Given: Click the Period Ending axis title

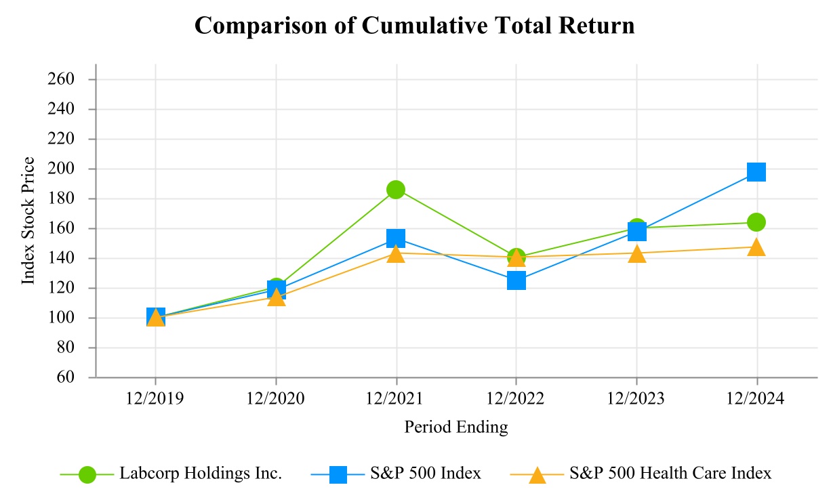Looking at the screenshot, I should [x=456, y=427].
